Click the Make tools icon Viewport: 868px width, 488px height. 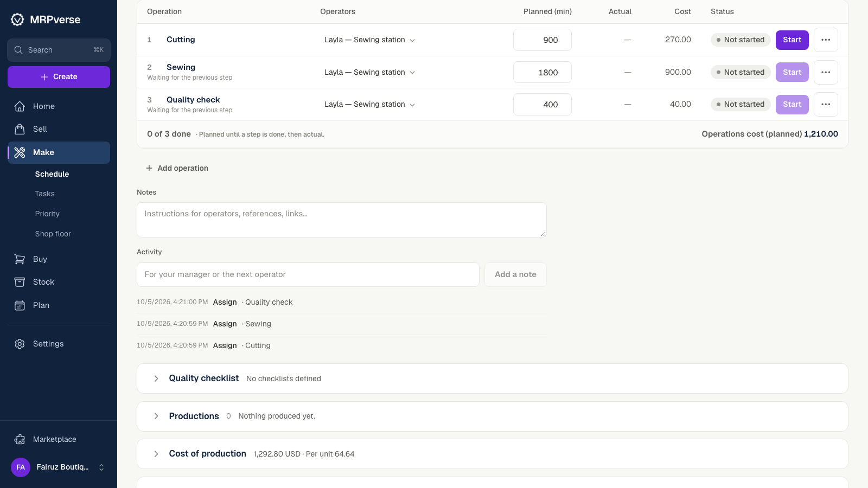(20, 152)
